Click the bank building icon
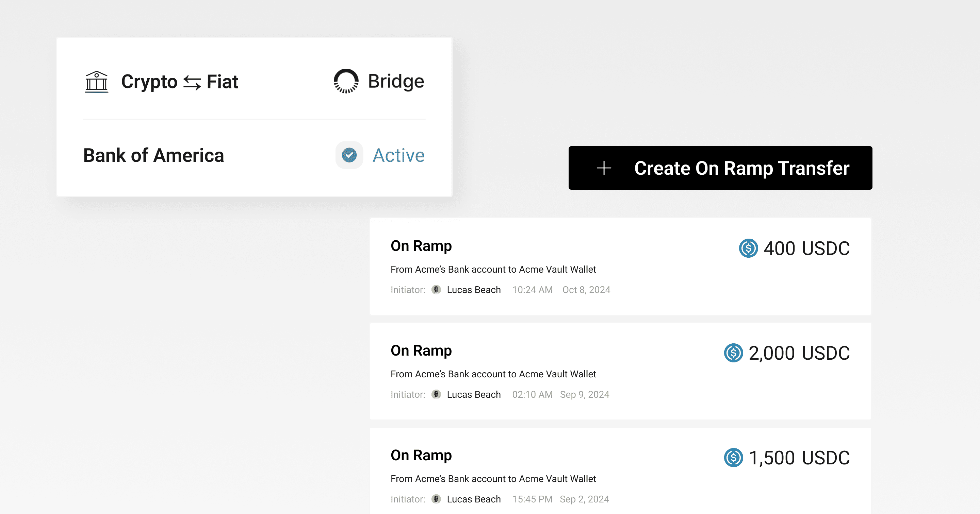This screenshot has width=980, height=514. point(96,82)
